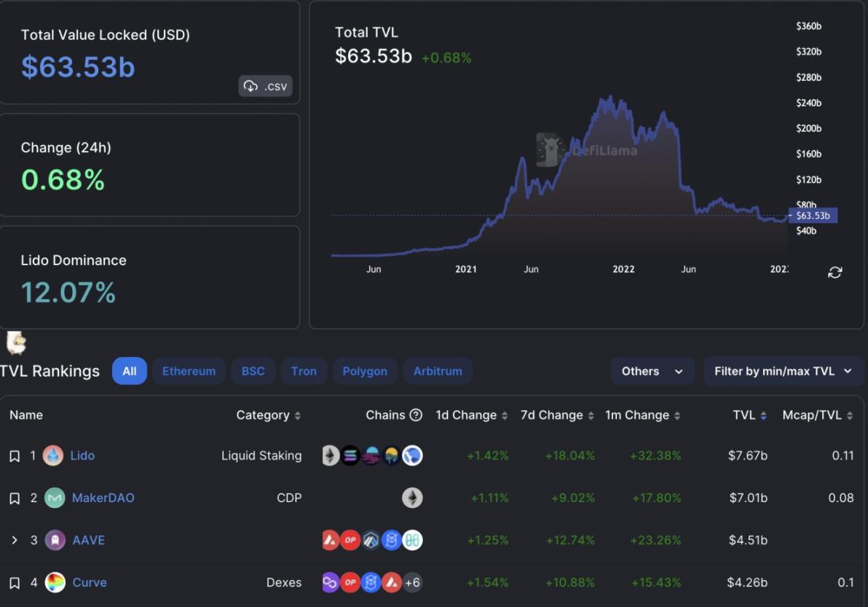868x607 pixels.
Task: Click AAVE's +23.26% 1m change cell
Action: coord(655,540)
